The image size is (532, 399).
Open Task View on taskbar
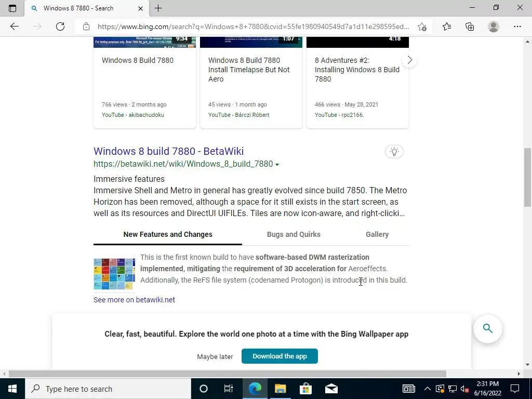(x=229, y=389)
